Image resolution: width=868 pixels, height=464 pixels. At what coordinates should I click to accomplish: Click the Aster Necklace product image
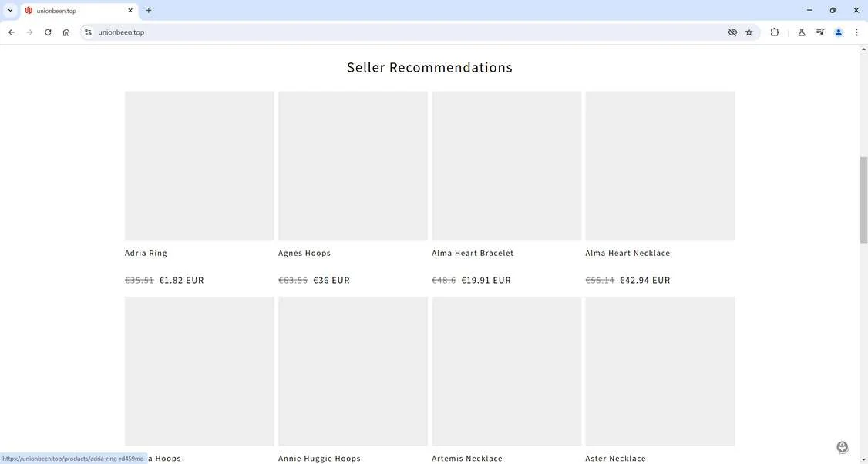[661, 372]
